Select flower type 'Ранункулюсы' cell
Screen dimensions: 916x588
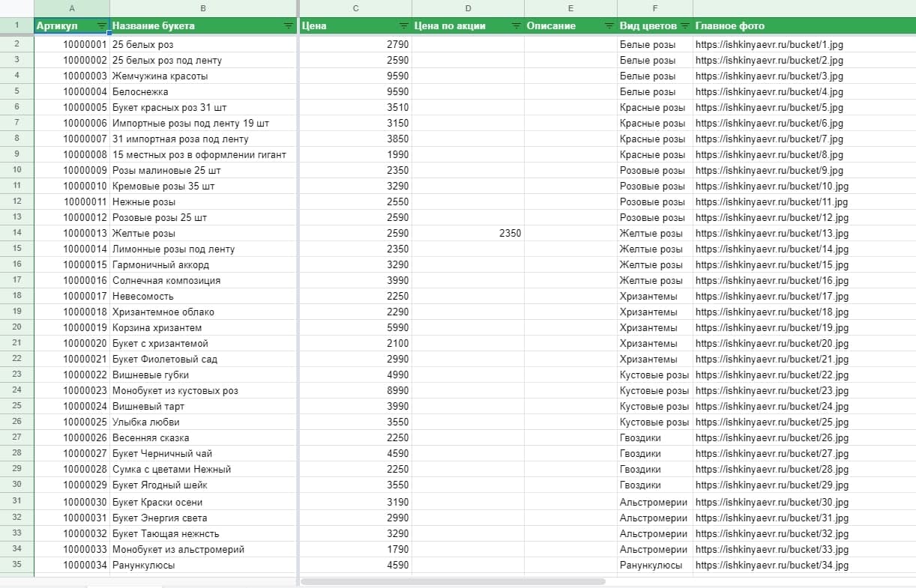[x=656, y=566]
